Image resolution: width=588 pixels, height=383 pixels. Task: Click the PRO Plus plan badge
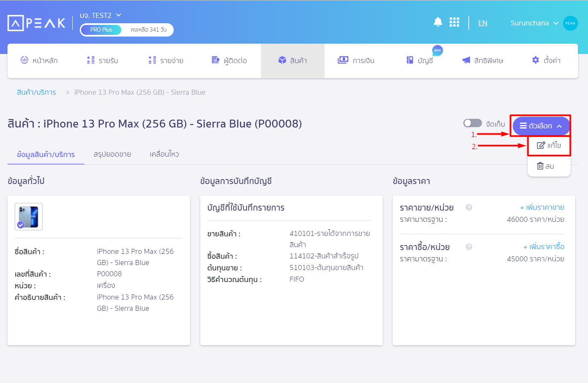pos(101,30)
